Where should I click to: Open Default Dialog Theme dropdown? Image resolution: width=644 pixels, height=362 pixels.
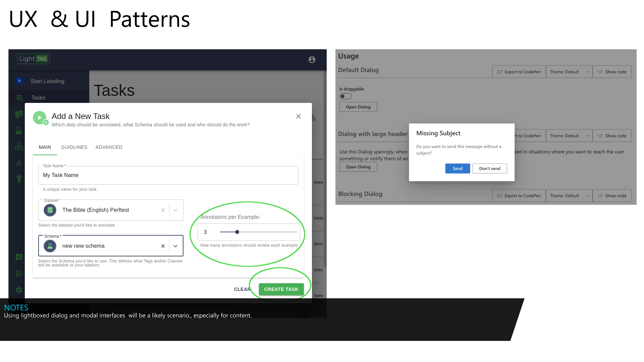pyautogui.click(x=569, y=72)
